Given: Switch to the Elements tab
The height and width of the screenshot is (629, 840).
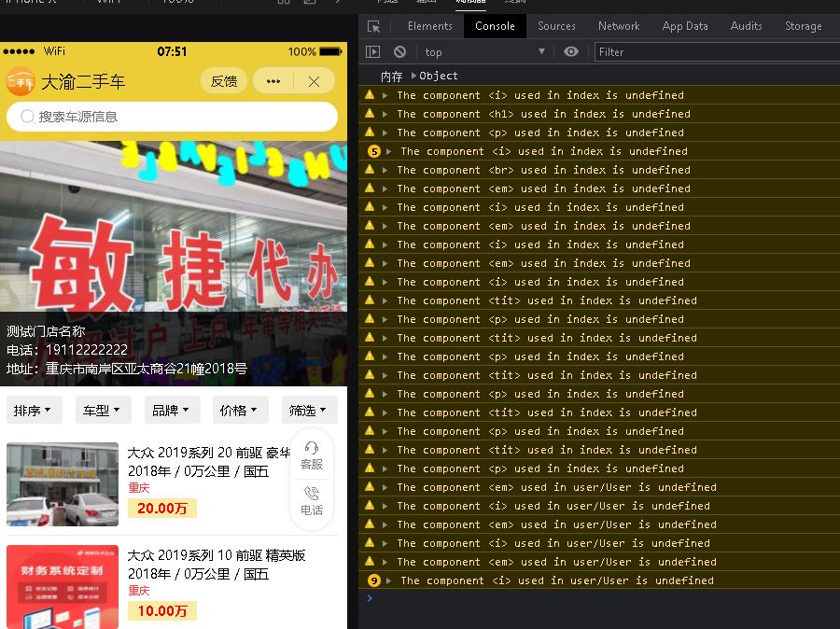Looking at the screenshot, I should (x=429, y=26).
